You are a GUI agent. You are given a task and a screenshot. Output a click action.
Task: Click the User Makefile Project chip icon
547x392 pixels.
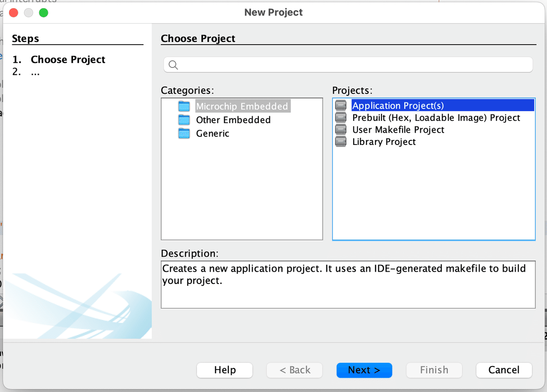pyautogui.click(x=341, y=130)
